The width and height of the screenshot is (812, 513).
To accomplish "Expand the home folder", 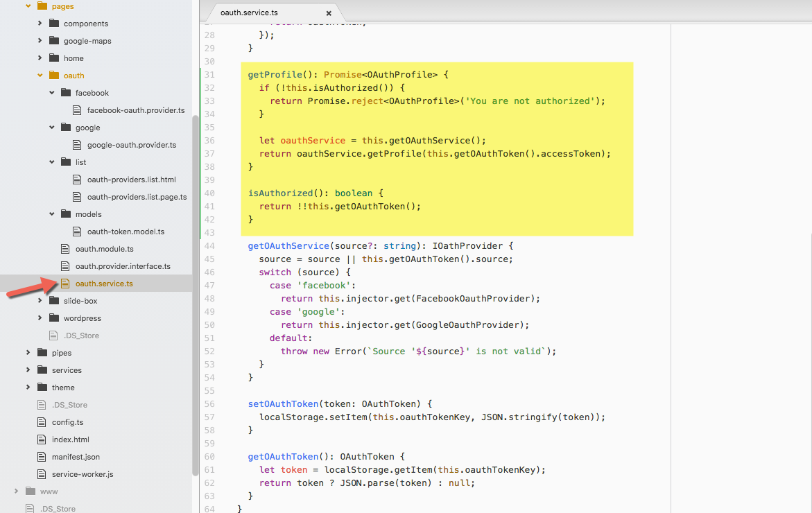I will (40, 58).
